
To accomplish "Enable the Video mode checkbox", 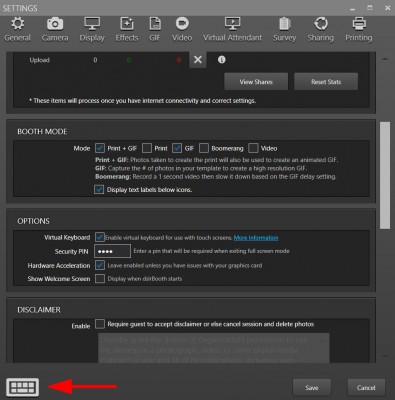I will [x=253, y=148].
